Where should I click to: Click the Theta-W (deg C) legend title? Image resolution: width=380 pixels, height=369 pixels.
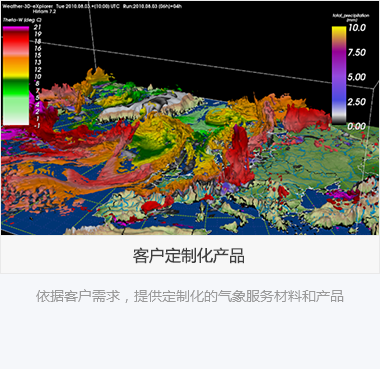click(22, 20)
